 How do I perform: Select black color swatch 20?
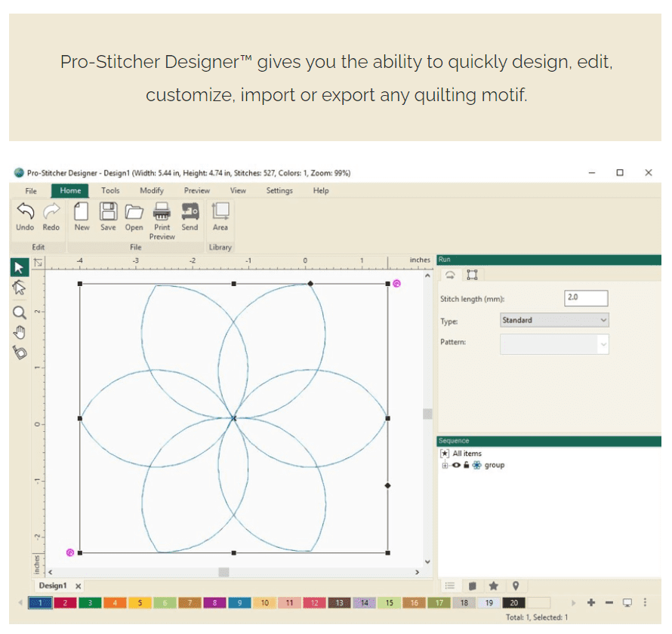(514, 603)
